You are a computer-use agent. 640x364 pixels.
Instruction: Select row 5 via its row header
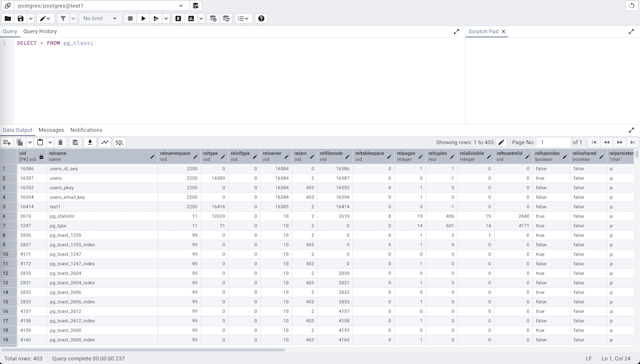pos(5,207)
